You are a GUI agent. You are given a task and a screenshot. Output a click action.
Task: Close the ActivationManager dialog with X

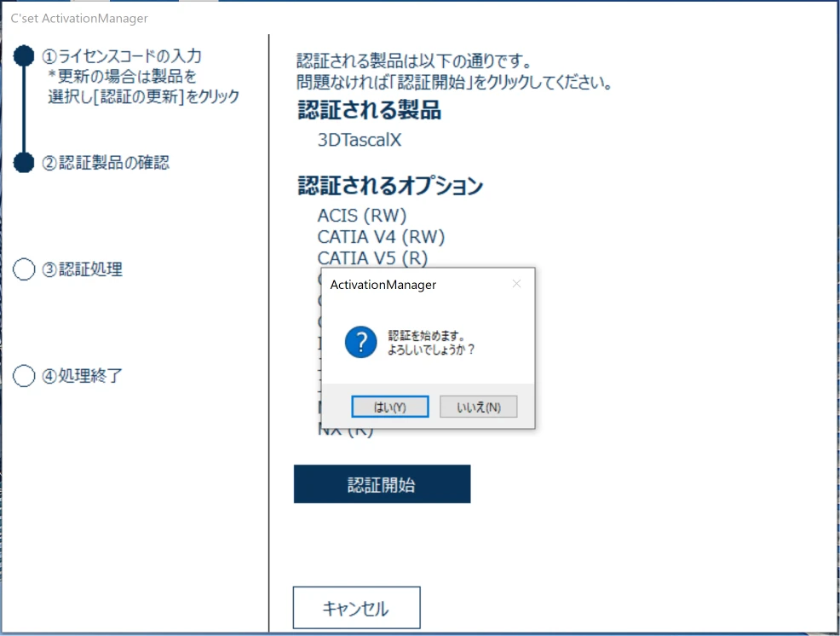pyautogui.click(x=516, y=284)
